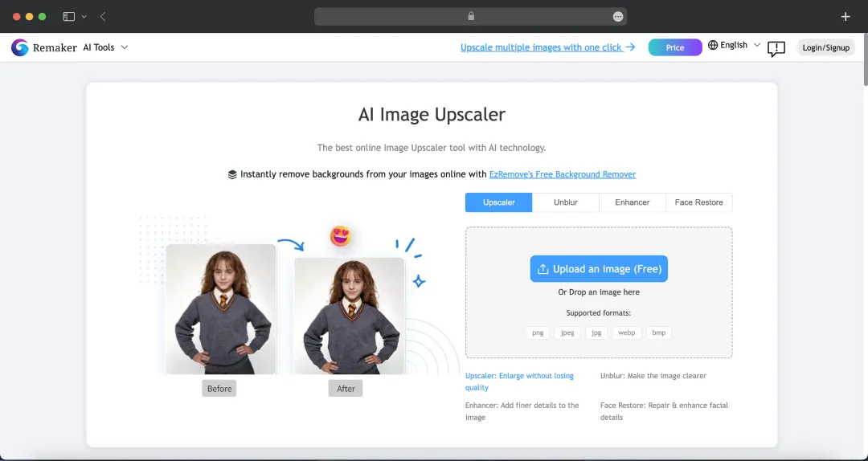Viewport: 868px width, 461px height.
Task: Click the globe language icon
Action: coord(713,45)
